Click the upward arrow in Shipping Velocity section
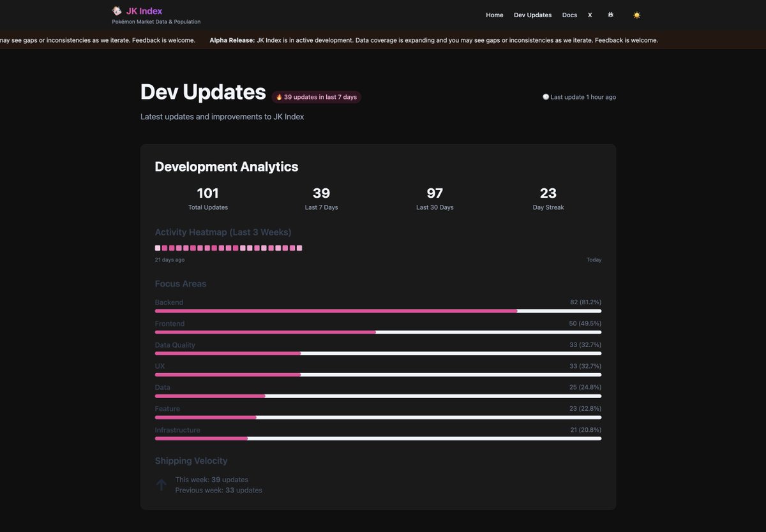 tap(161, 484)
